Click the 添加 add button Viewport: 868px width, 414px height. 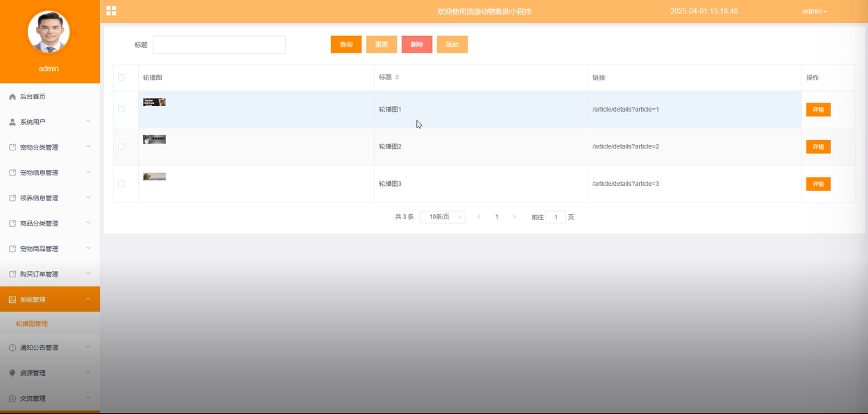(x=452, y=44)
